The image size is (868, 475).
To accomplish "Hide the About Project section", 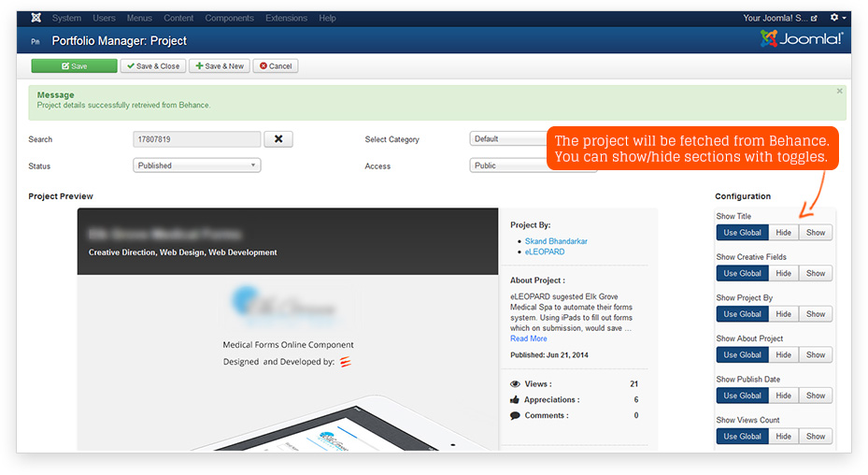I will click(x=783, y=354).
